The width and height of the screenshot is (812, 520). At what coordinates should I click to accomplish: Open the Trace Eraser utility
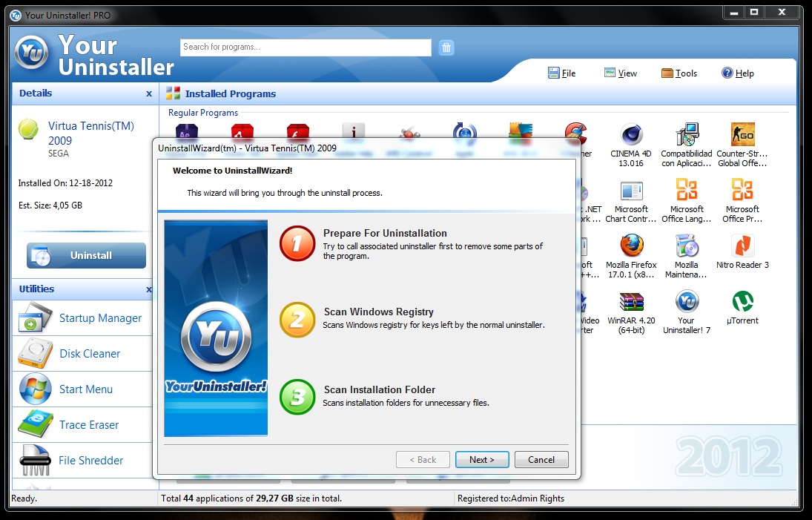(x=82, y=425)
